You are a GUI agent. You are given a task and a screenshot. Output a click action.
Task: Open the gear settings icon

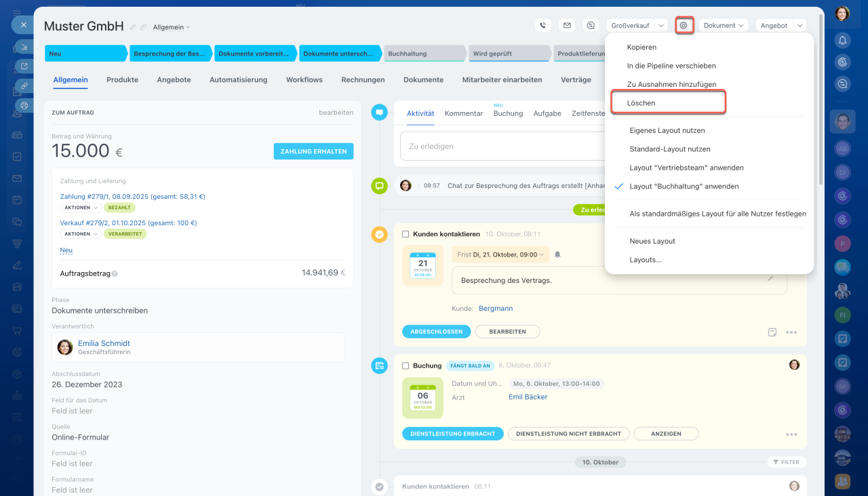[x=684, y=26]
